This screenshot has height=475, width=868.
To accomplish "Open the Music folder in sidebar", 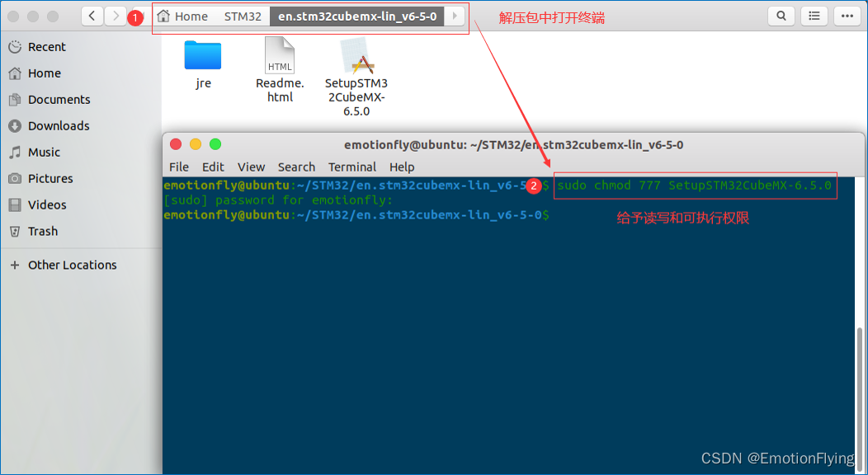I will tap(50, 152).
